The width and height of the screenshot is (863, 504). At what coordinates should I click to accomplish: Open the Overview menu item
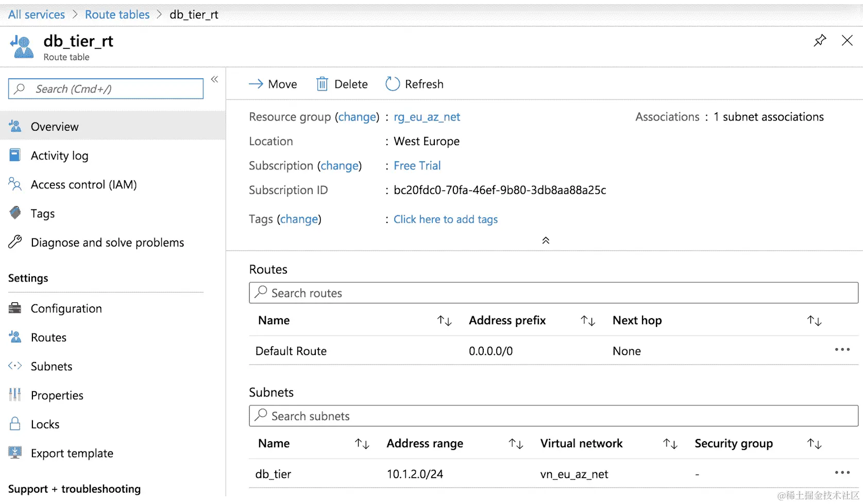point(113,126)
